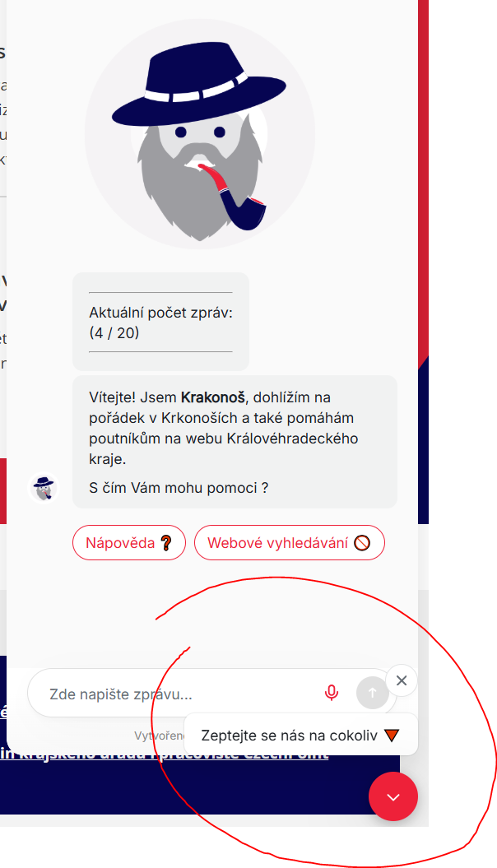Viewport: 497px width, 868px height.
Task: Click the 'S čím Vám mohu pomoci ?' line
Action: click(x=179, y=488)
